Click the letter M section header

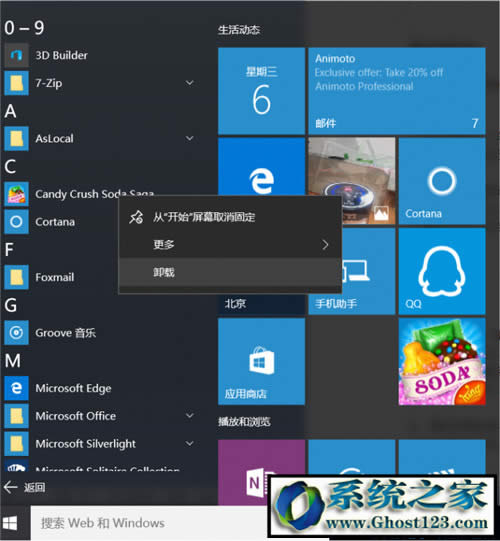pyautogui.click(x=13, y=361)
